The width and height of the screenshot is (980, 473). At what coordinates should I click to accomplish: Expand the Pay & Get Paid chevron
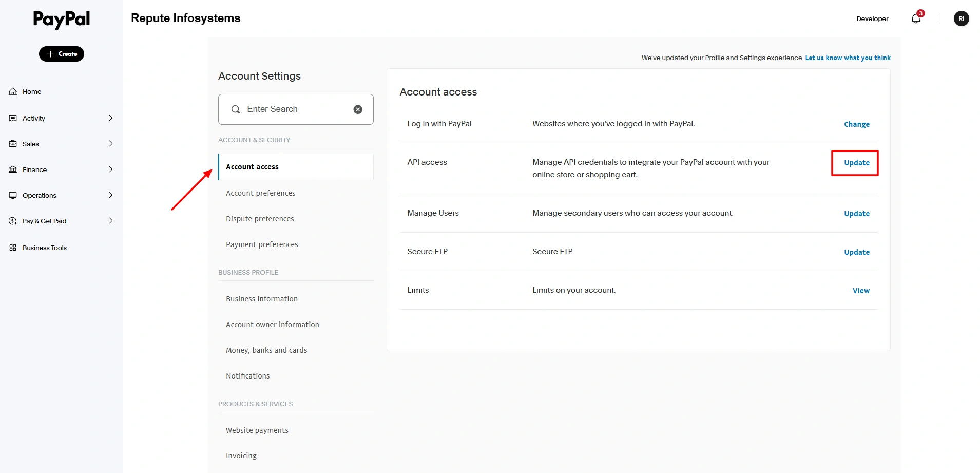(111, 221)
